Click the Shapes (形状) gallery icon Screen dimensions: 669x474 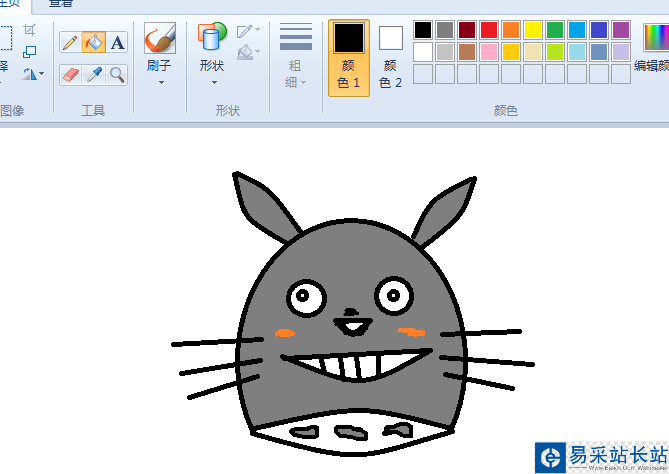click(x=212, y=37)
